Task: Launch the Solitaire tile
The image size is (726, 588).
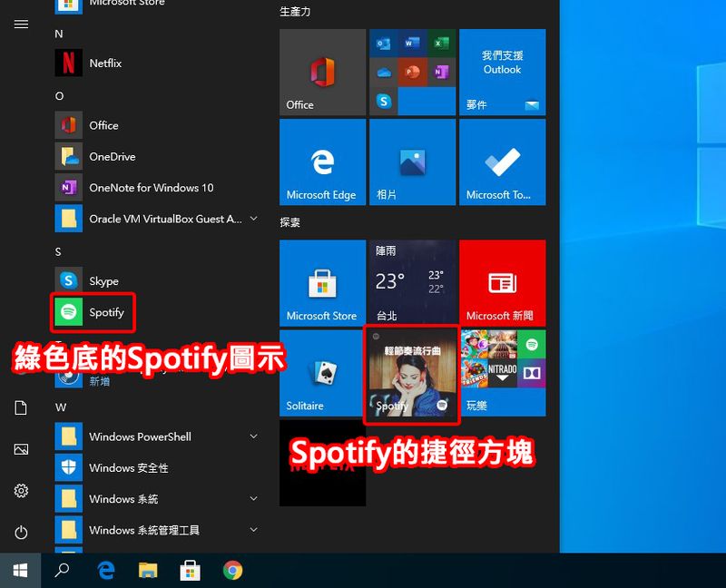Action: [323, 373]
